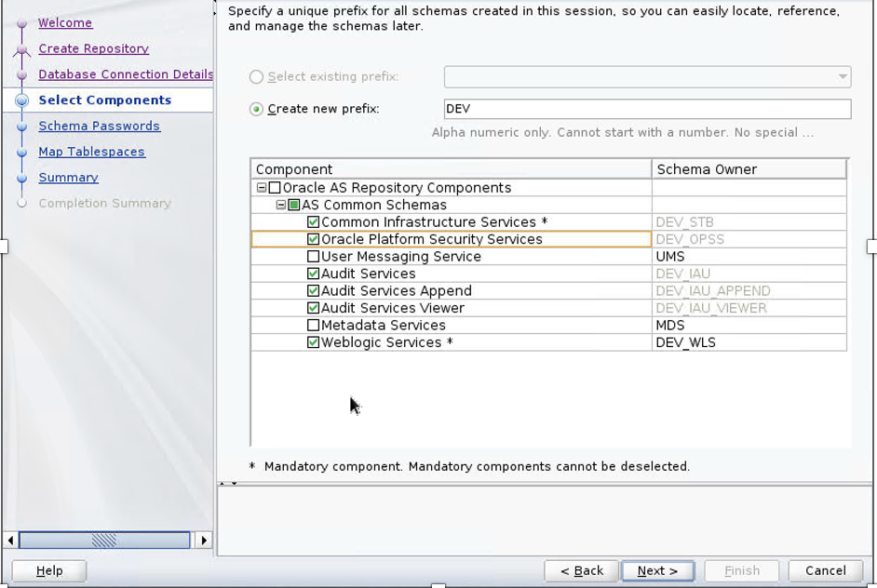The height and width of the screenshot is (588, 877).
Task: Go to the Welcome step
Action: tap(65, 22)
